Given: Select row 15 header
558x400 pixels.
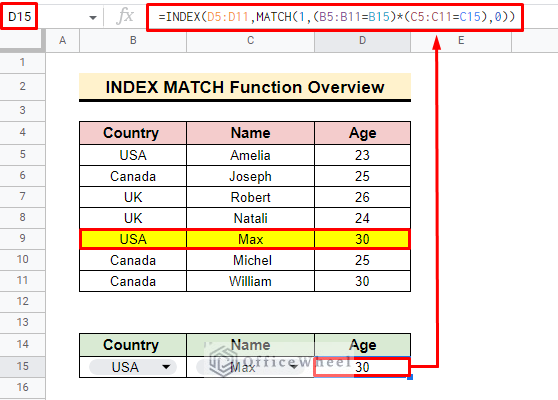Looking at the screenshot, I should click(22, 366).
